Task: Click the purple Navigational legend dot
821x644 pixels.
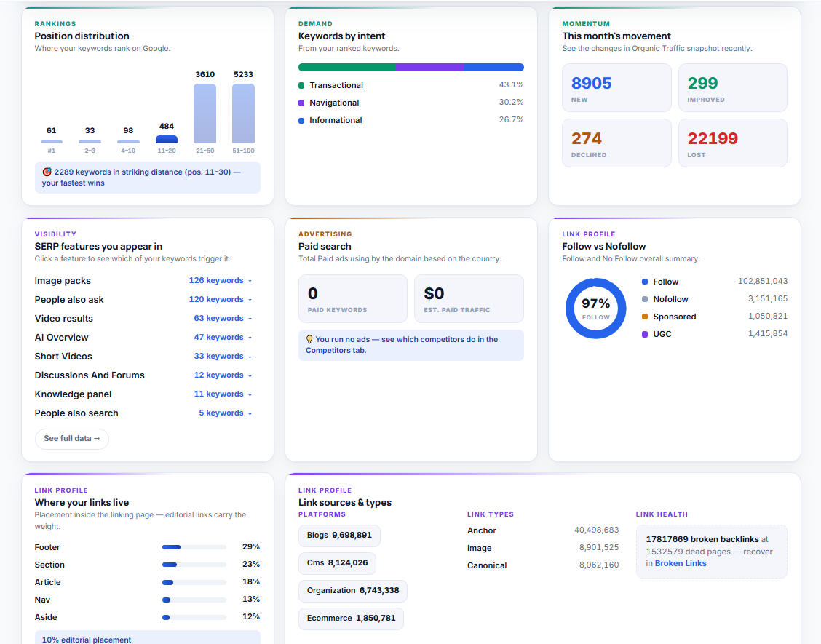Action: (x=301, y=103)
